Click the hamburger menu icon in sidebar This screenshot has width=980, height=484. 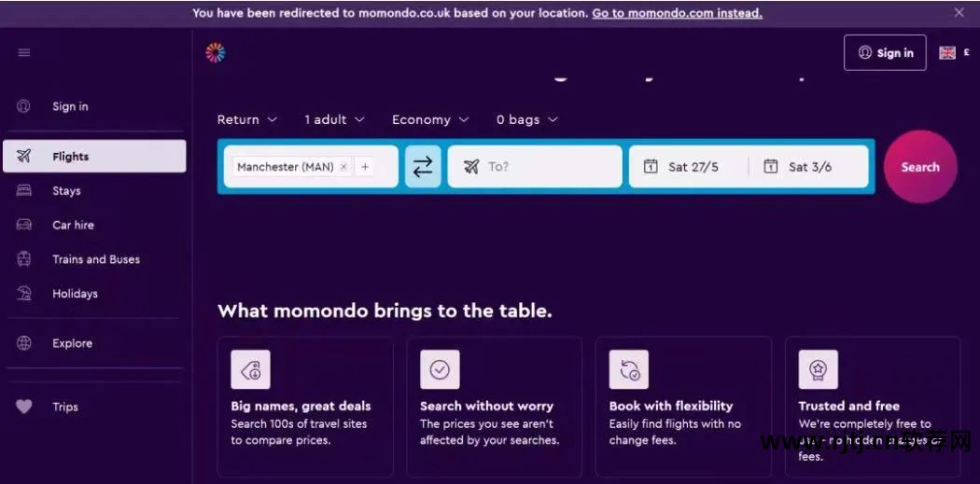pyautogui.click(x=24, y=52)
